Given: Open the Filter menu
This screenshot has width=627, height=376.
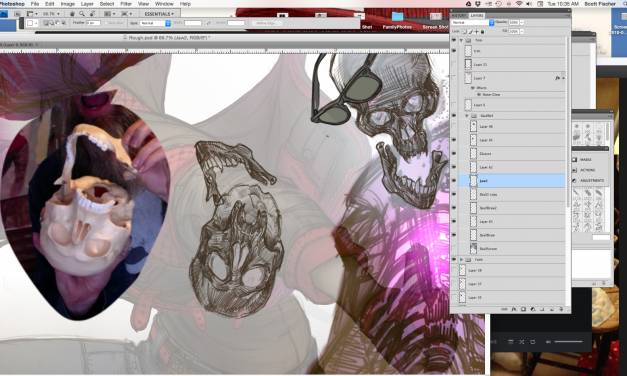Looking at the screenshot, I should click(x=126, y=4).
